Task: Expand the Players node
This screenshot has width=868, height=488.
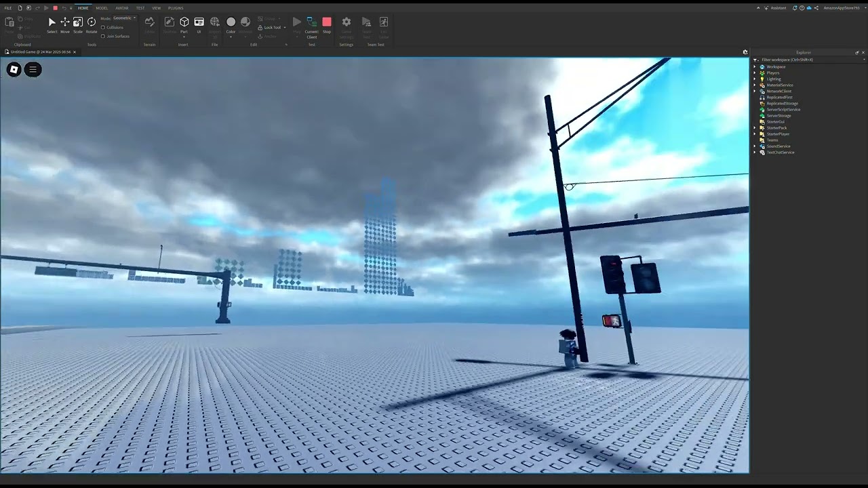Action: coord(755,73)
